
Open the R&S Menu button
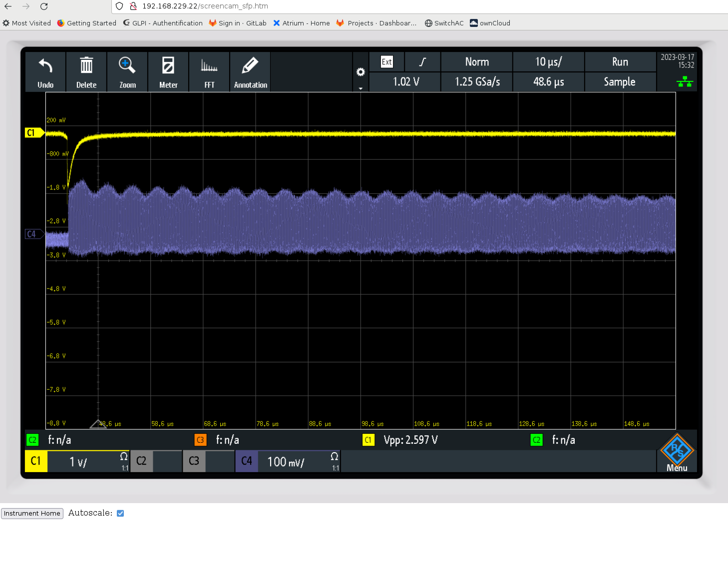677,453
